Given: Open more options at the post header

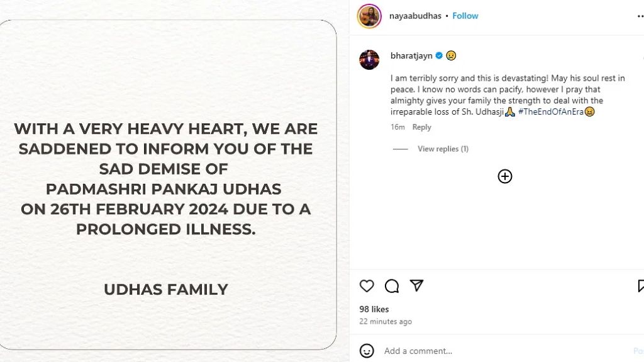Looking at the screenshot, I should tap(639, 16).
